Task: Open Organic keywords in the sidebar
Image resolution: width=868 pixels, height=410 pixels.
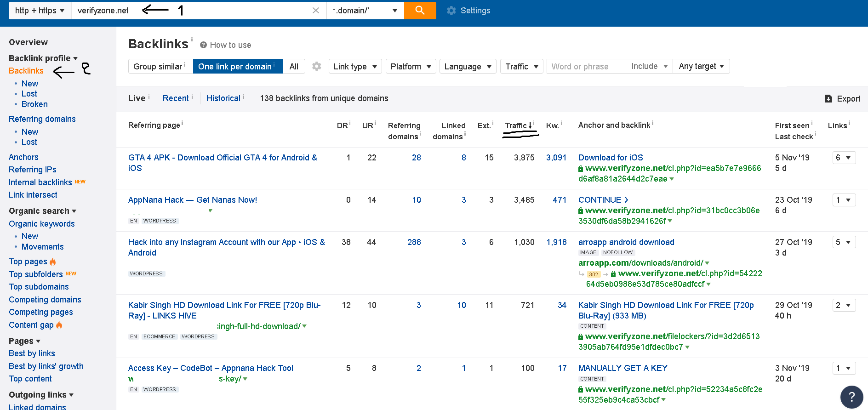Action: pos(42,224)
